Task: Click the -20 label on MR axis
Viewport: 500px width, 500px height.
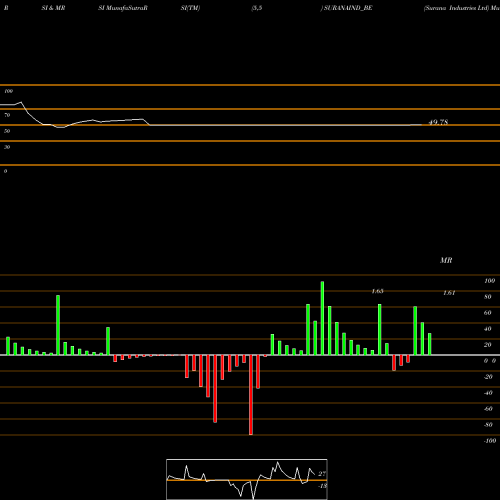Action: pyautogui.click(x=488, y=377)
